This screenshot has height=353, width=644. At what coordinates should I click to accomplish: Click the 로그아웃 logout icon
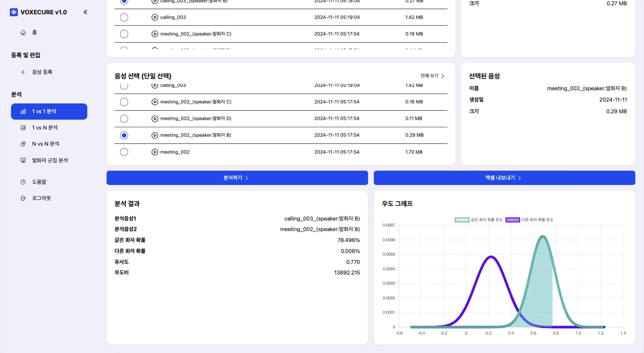click(x=23, y=198)
